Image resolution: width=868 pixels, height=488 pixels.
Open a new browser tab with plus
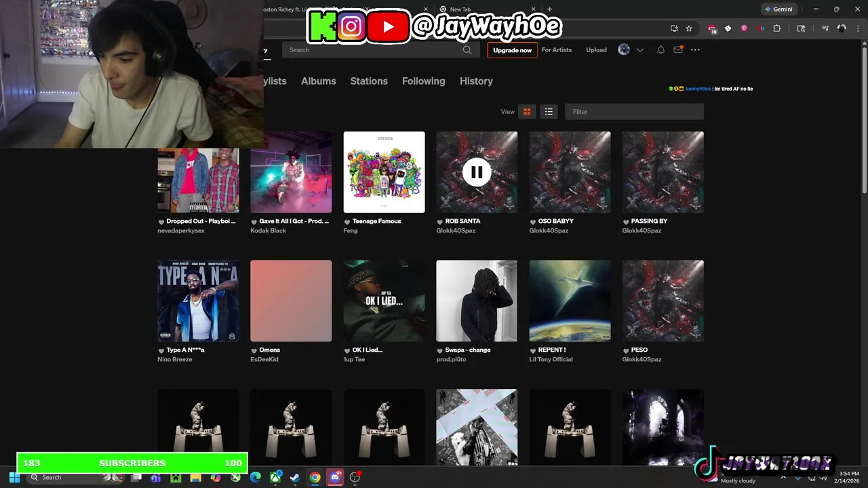(x=549, y=9)
